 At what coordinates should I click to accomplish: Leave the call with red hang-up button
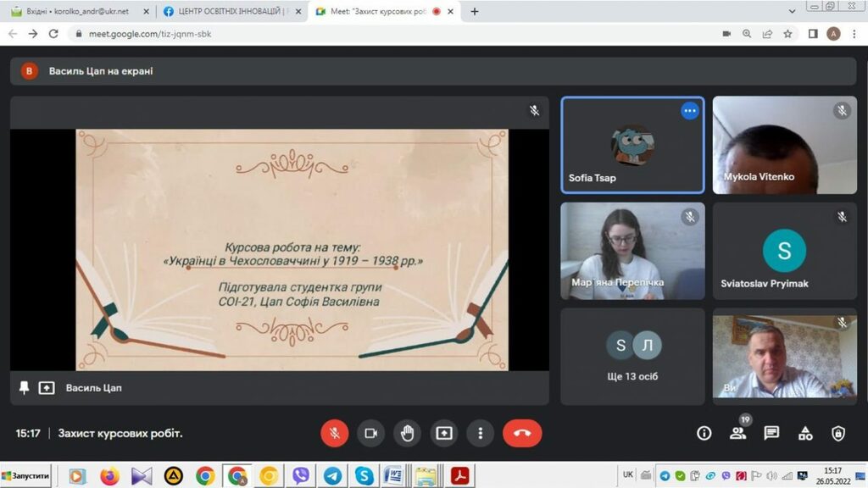click(522, 433)
